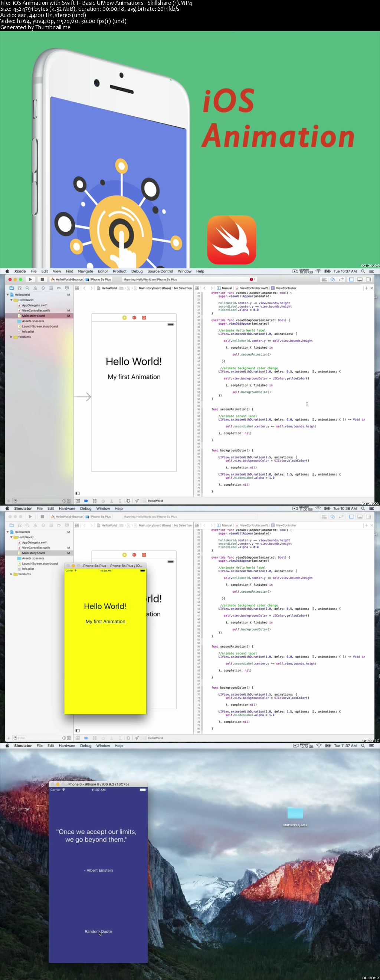
Task: Select assistant editor mode in 10:37 AM toolbar
Action: (x=333, y=279)
